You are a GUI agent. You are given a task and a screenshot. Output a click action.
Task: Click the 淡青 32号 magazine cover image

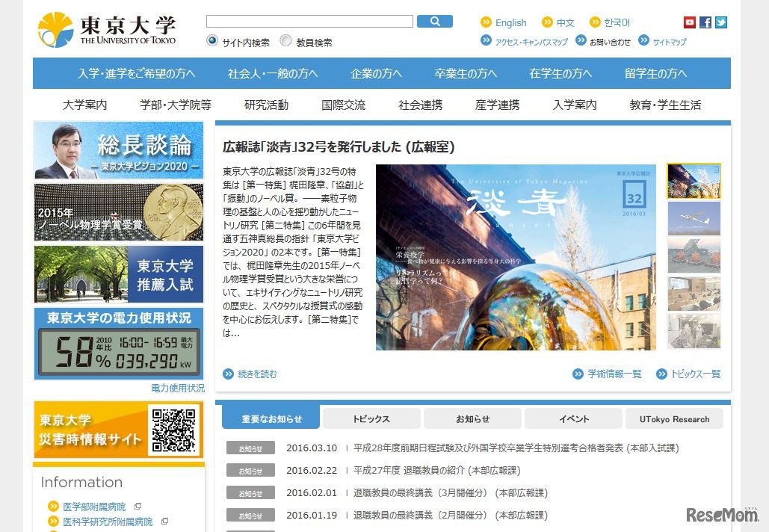516,258
